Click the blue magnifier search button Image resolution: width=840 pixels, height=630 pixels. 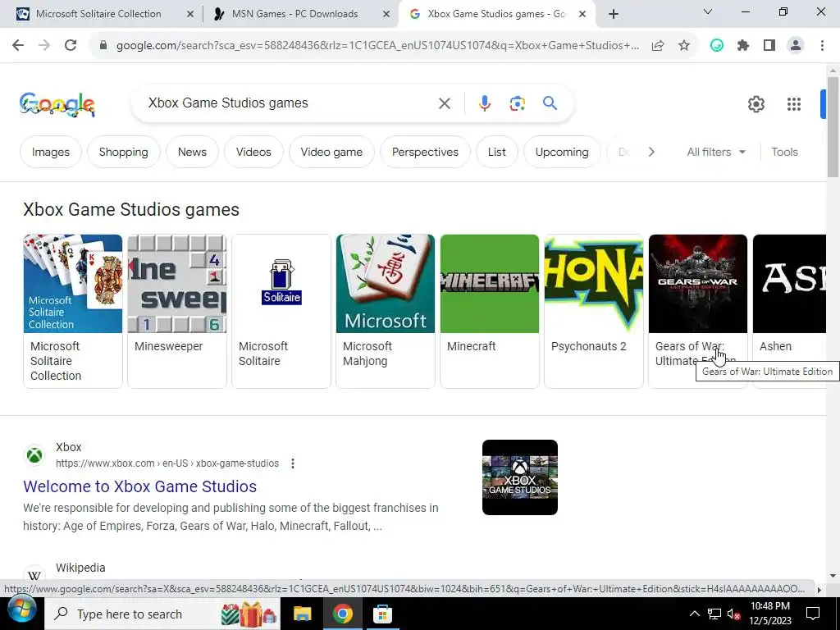(550, 103)
